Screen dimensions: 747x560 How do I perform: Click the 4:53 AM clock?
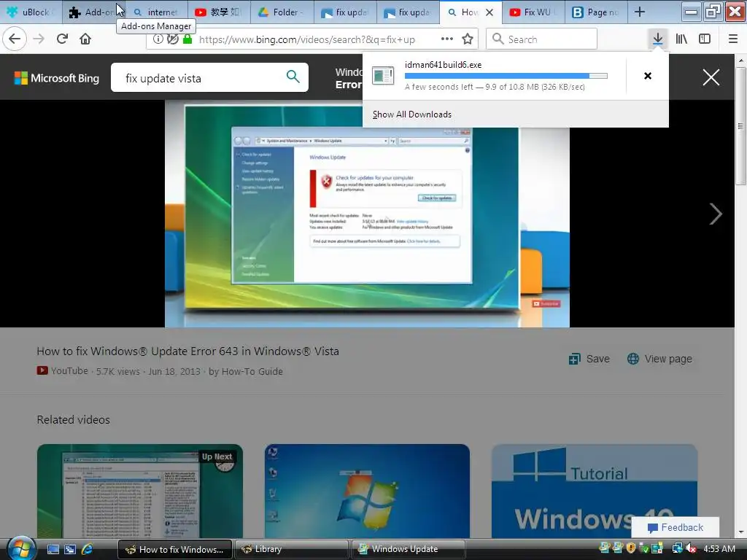(x=719, y=549)
